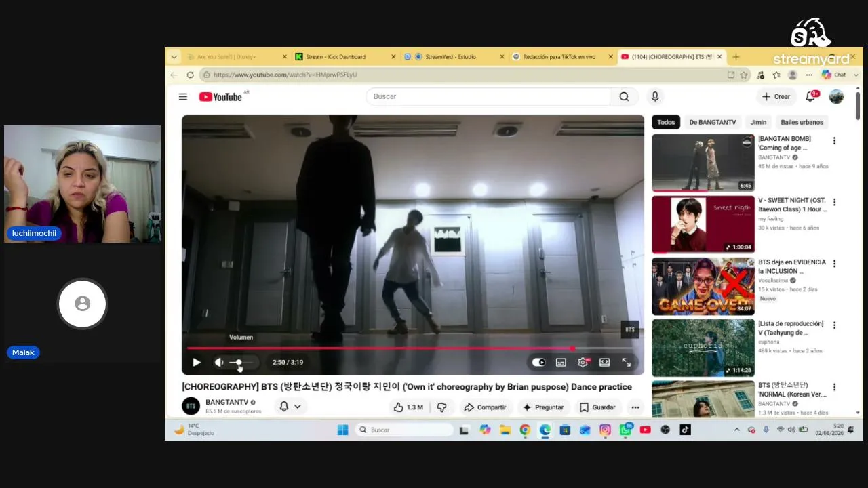Open the browser Chat button
This screenshot has width=868, height=488.
click(x=834, y=75)
